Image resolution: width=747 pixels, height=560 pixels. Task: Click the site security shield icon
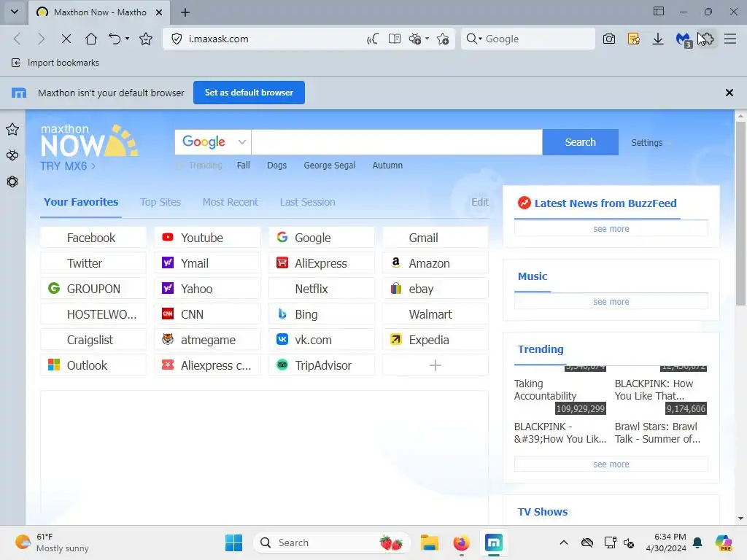point(177,39)
